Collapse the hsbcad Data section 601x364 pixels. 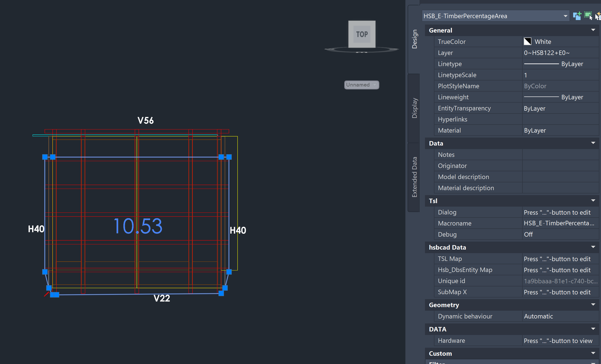[593, 247]
